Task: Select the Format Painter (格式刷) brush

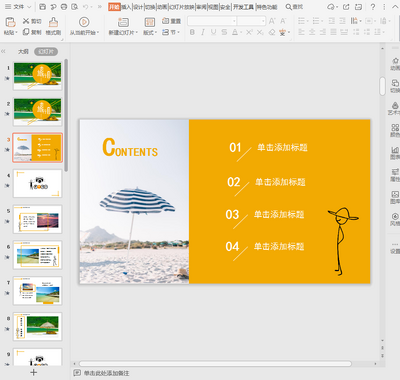Action: 53,26
